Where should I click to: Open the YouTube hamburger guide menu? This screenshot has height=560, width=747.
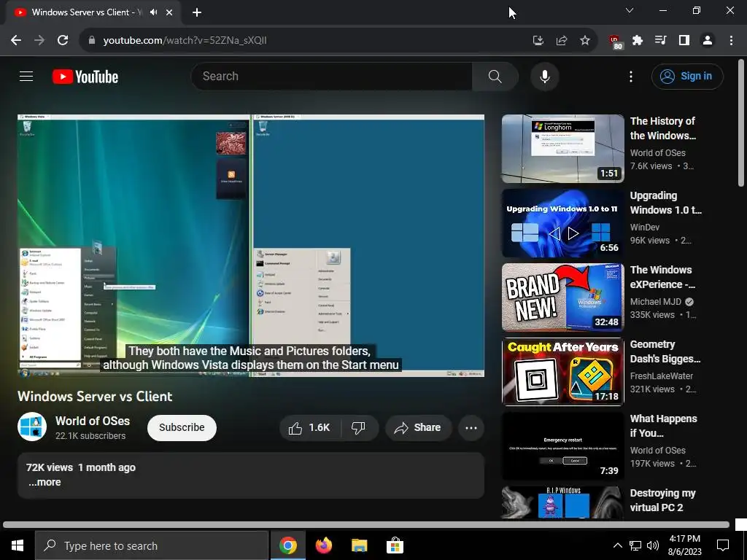[26, 76]
